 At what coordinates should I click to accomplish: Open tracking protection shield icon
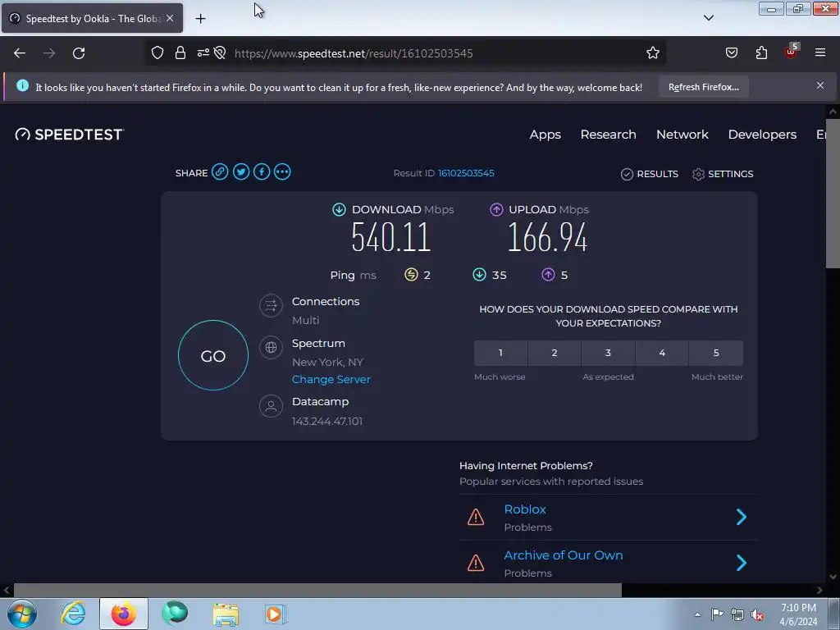pos(157,53)
